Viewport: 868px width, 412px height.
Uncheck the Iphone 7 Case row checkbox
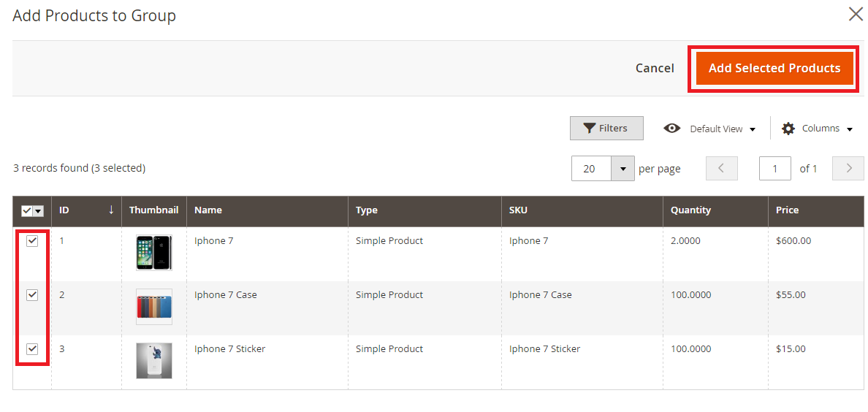pyautogui.click(x=32, y=295)
